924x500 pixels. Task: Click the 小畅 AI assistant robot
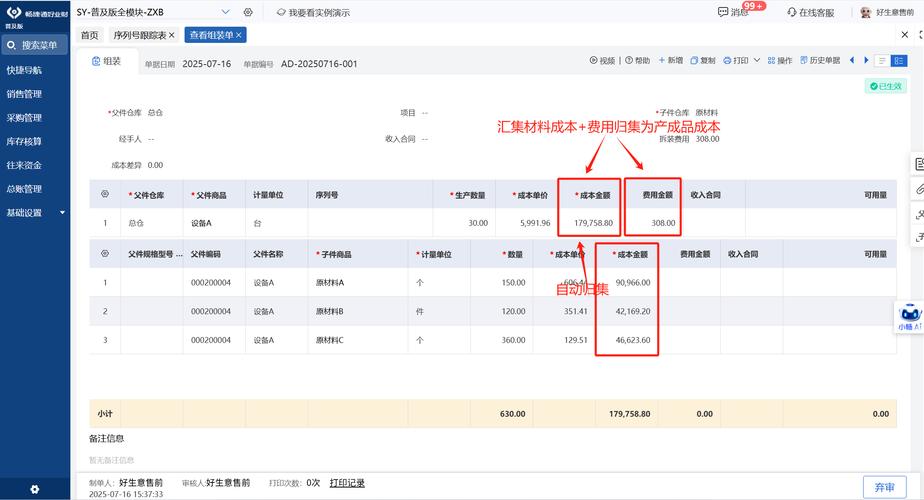tap(909, 317)
